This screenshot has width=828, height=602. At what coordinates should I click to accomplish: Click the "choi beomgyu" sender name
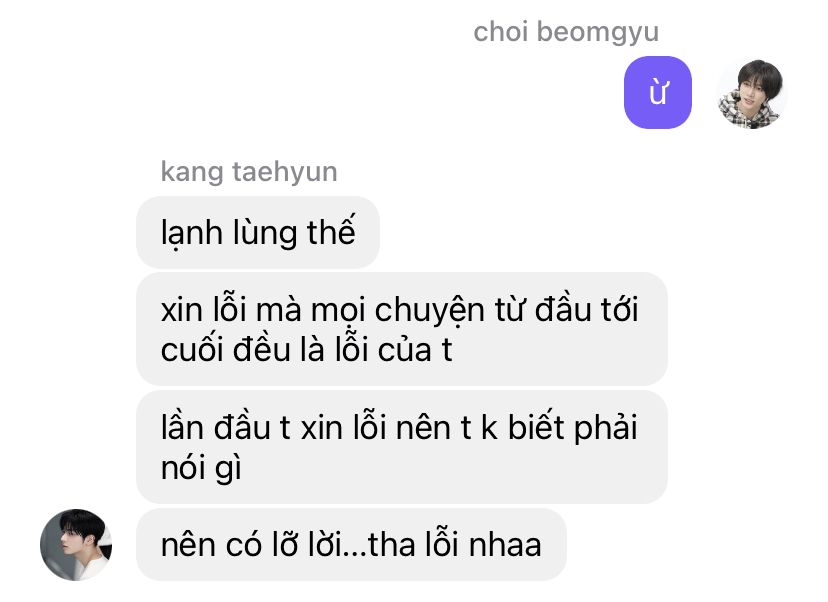pyautogui.click(x=566, y=33)
